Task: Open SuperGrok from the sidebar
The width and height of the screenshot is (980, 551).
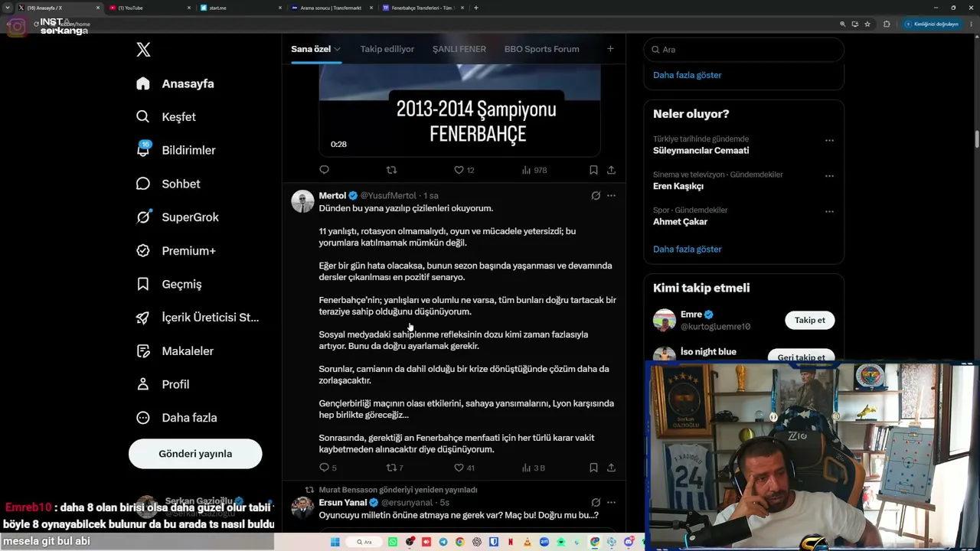Action: point(177,217)
